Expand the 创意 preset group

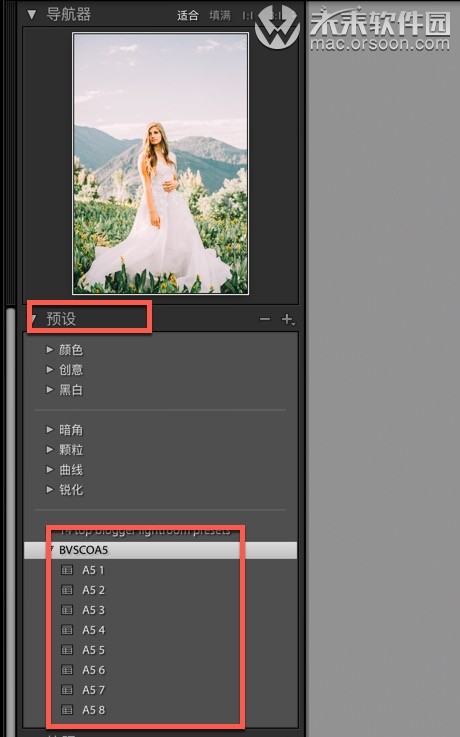[50, 369]
